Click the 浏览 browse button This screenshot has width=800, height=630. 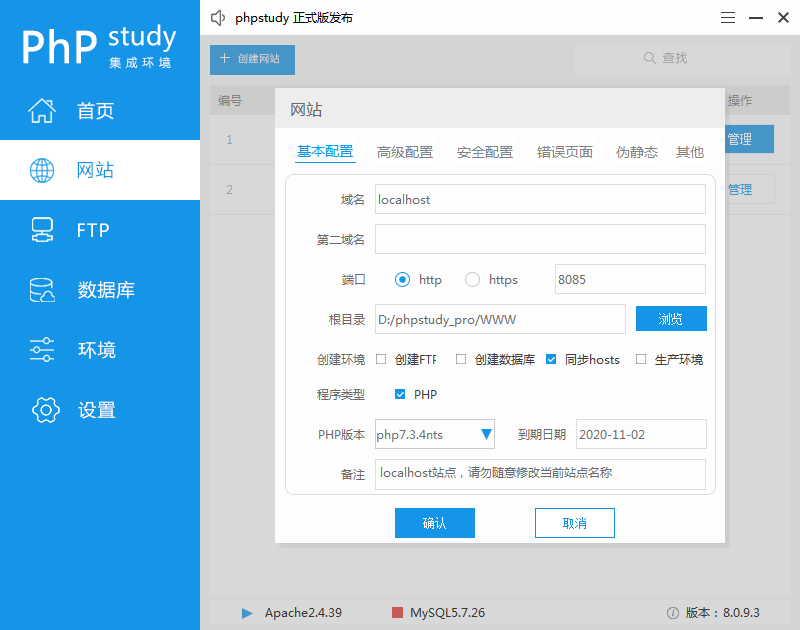point(671,319)
